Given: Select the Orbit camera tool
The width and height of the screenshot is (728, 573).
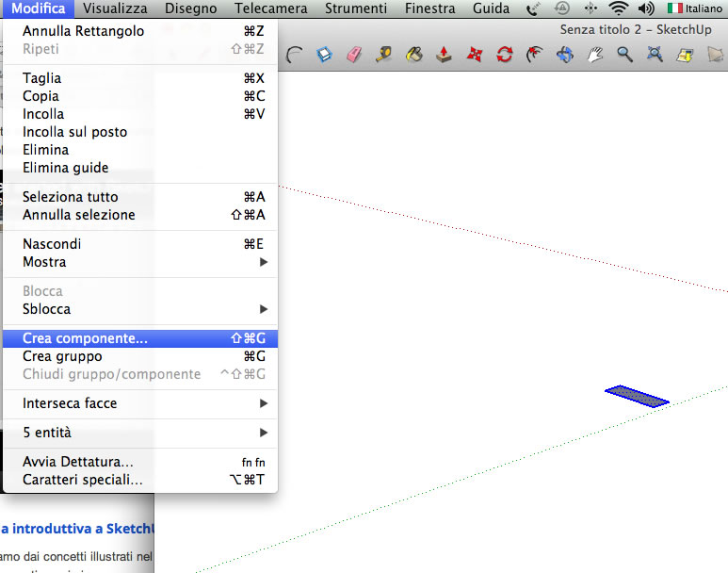Looking at the screenshot, I should 564,55.
